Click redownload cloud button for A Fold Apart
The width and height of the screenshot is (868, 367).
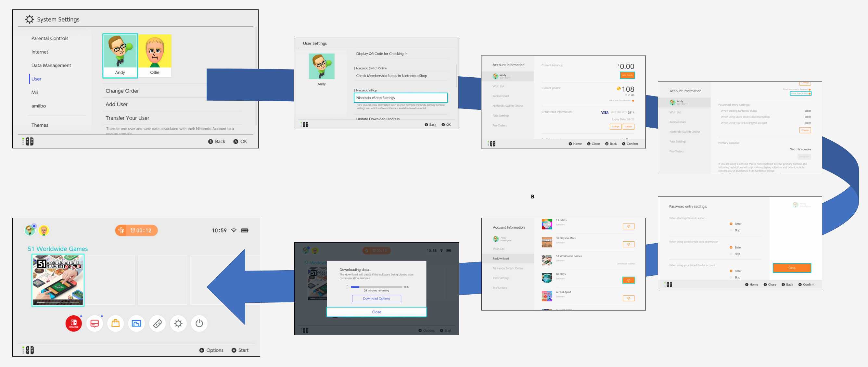[629, 298]
